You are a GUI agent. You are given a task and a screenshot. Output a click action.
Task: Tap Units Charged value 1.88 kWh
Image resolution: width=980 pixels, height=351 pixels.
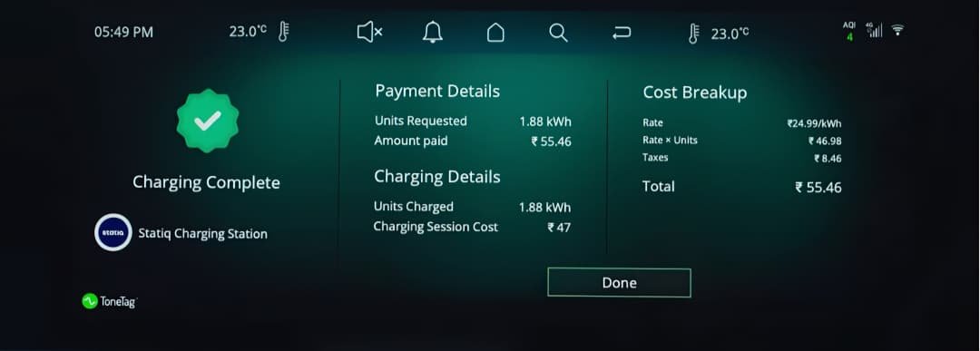pos(545,207)
